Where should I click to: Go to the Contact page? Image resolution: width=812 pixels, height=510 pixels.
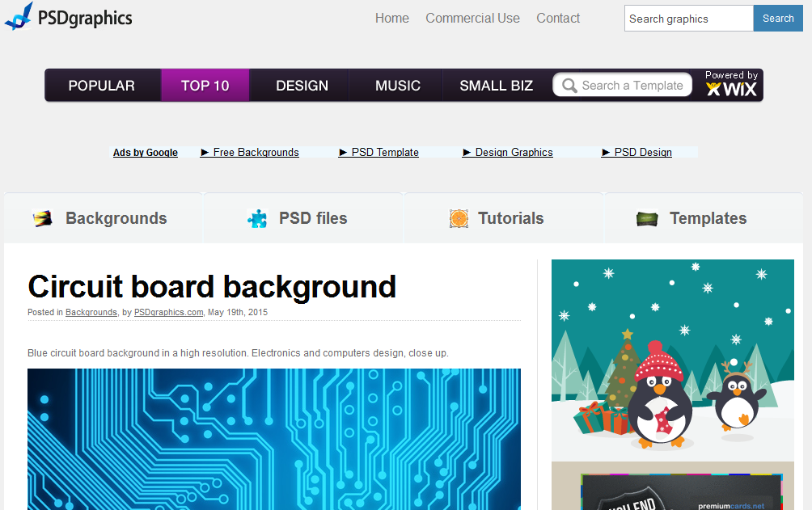pos(558,18)
